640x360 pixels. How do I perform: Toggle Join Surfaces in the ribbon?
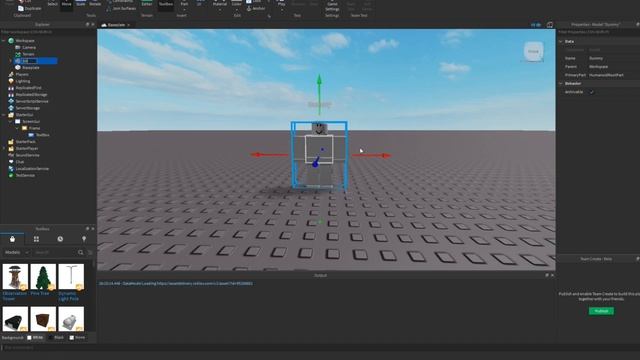click(x=122, y=8)
